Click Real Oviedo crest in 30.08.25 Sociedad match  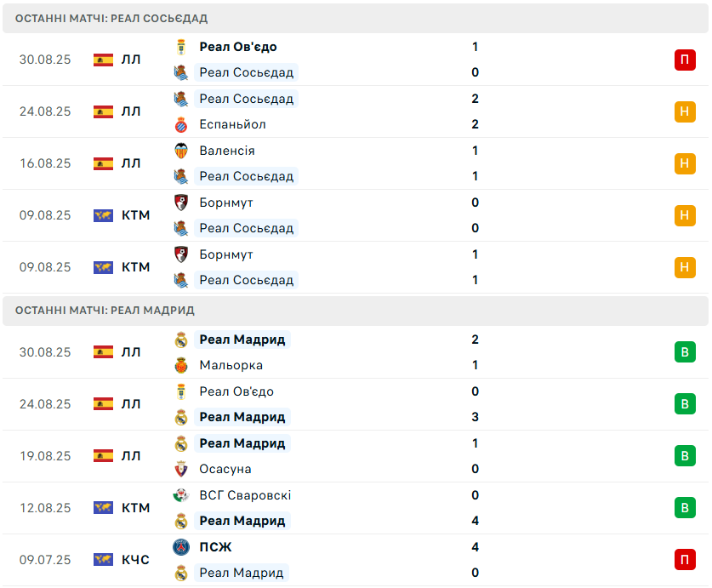tap(181, 47)
